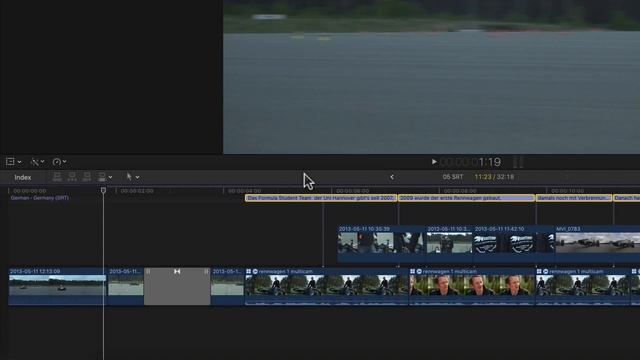Grab the timeline playhead handle
Viewport: 640px width, 360px height.
[103, 190]
